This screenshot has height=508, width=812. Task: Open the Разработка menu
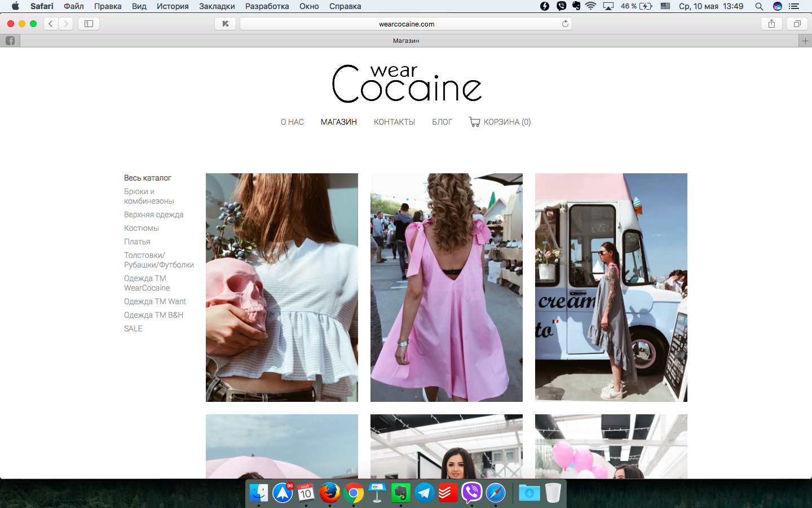(267, 6)
